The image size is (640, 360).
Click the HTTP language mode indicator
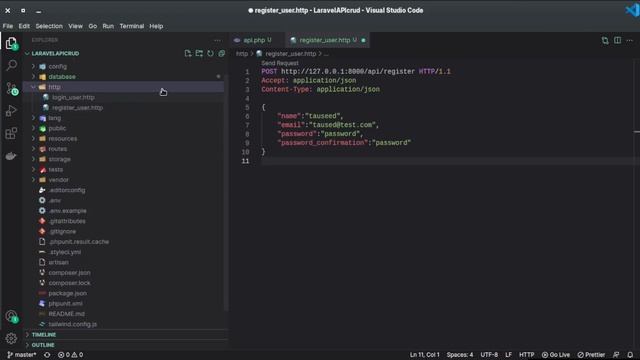[x=526, y=355]
